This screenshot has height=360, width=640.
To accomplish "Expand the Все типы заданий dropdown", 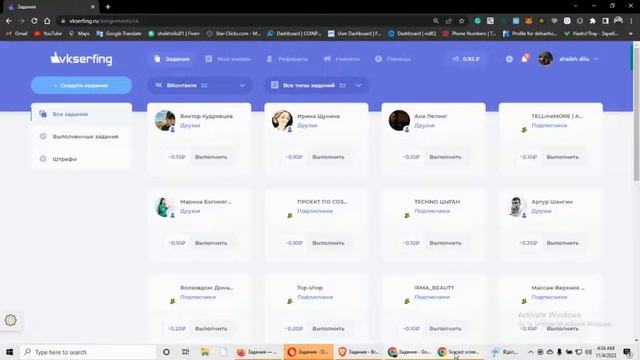I will pos(316,85).
